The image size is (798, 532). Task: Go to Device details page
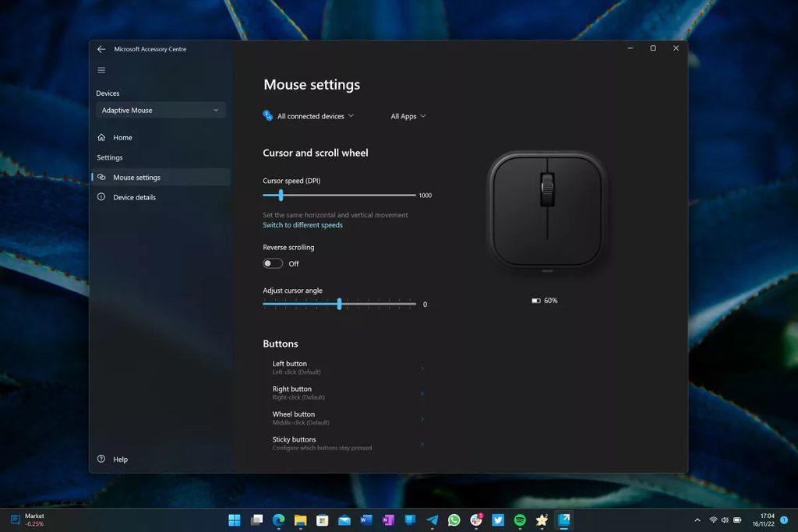pyautogui.click(x=134, y=198)
